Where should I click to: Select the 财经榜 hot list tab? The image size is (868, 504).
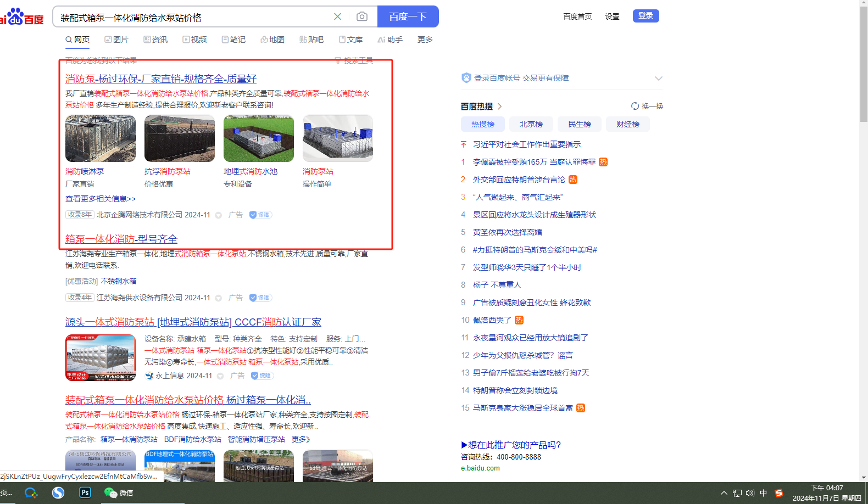[627, 124]
